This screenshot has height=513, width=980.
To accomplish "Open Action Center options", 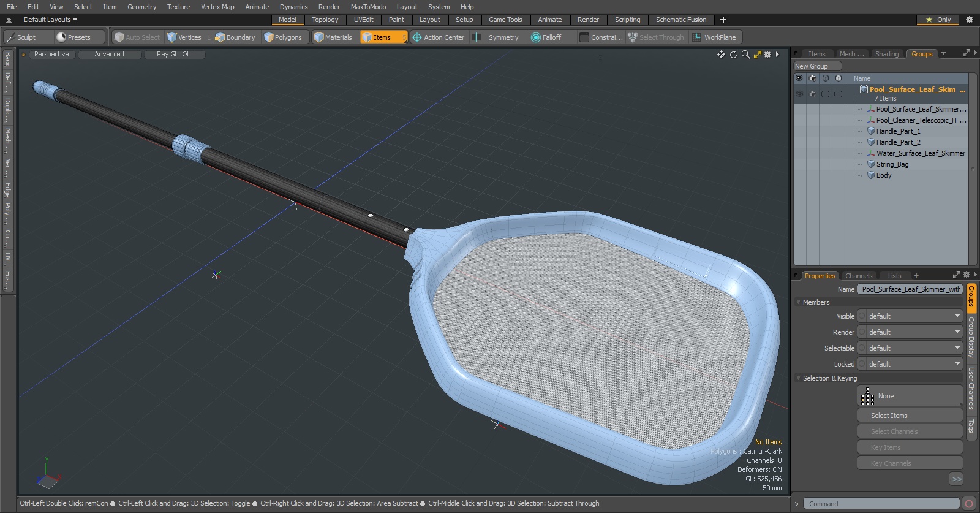I will pos(439,37).
